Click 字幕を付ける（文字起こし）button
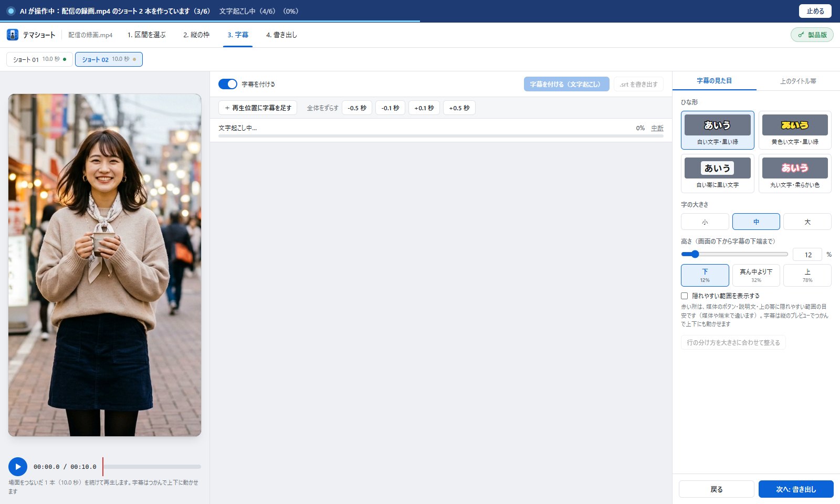This screenshot has height=504, width=840. [566, 84]
